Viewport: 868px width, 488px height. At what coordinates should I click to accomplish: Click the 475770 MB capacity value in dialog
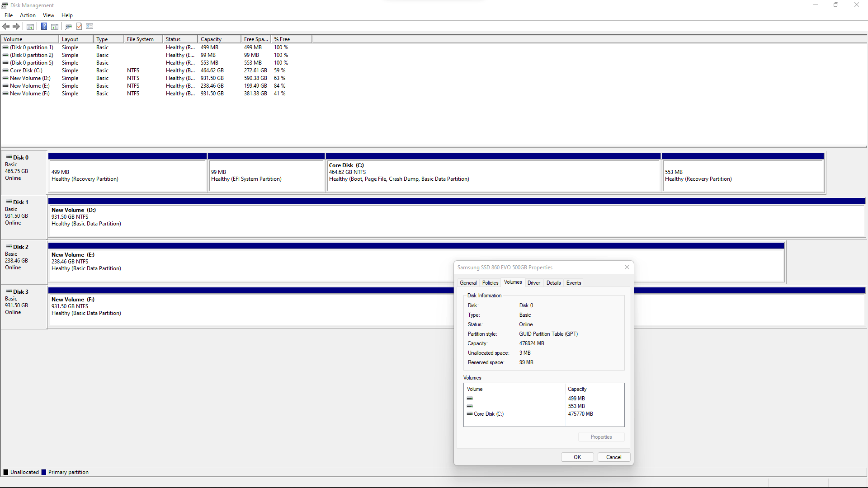[580, 414]
